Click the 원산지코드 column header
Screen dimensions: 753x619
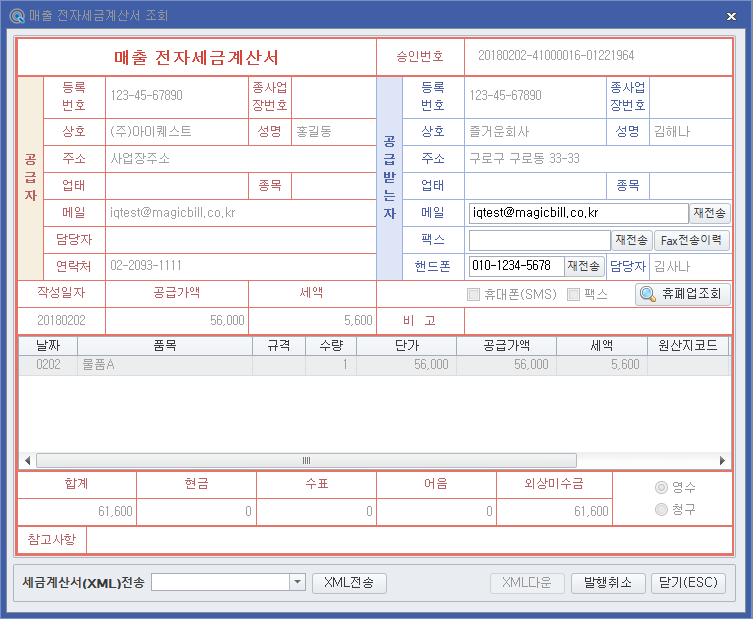point(688,346)
